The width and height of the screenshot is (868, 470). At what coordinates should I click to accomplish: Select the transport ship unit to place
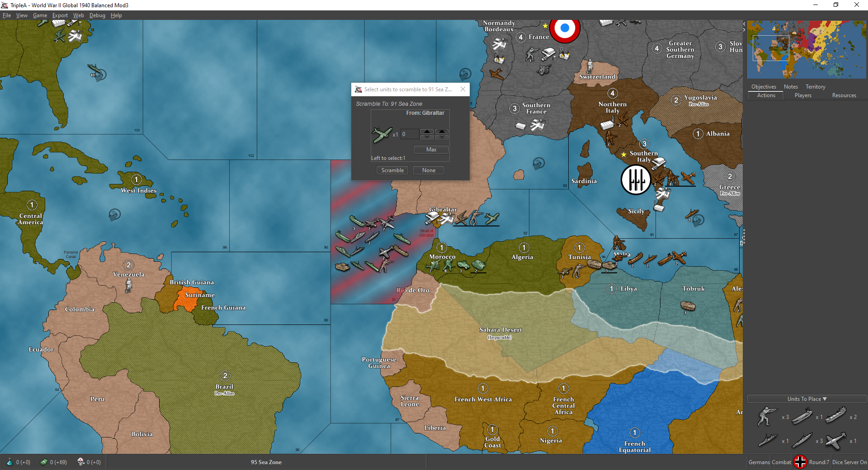(x=835, y=416)
